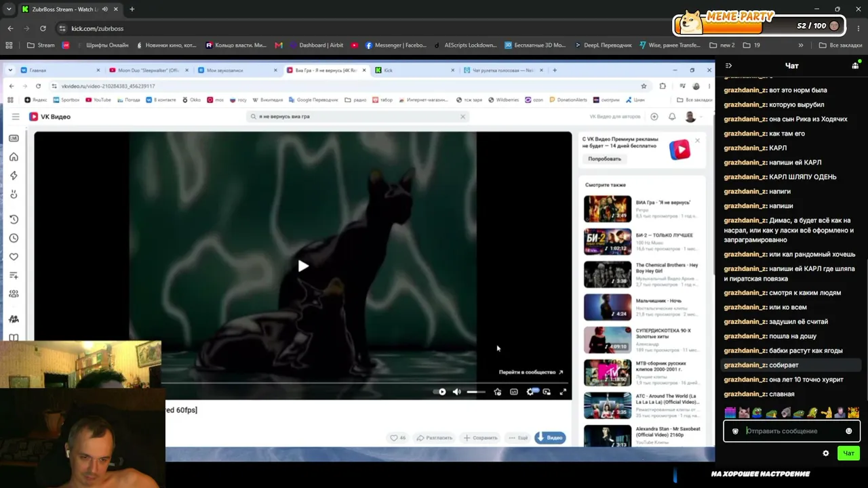This screenshot has height=488, width=868.
Task: Click the VK Видео logo
Action: [50, 117]
